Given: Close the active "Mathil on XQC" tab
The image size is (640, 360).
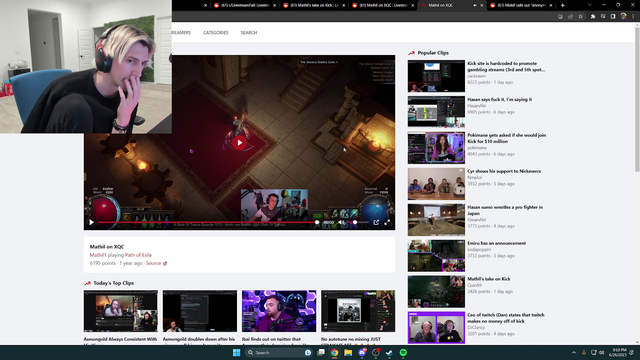Looking at the screenshot, I should [x=482, y=5].
